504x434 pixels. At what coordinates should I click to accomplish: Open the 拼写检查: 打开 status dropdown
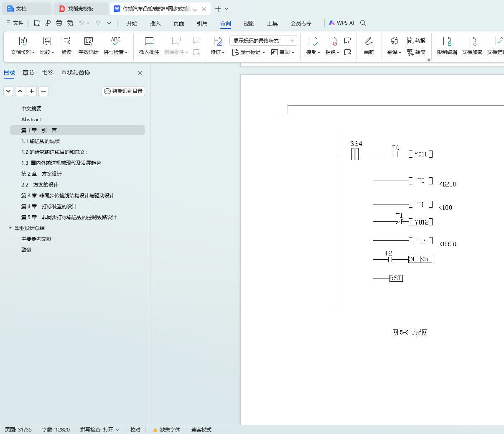[99, 430]
